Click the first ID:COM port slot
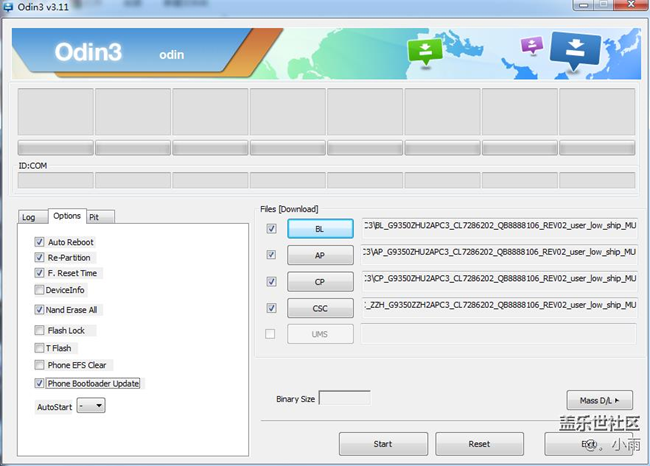650x466 pixels. [x=55, y=180]
